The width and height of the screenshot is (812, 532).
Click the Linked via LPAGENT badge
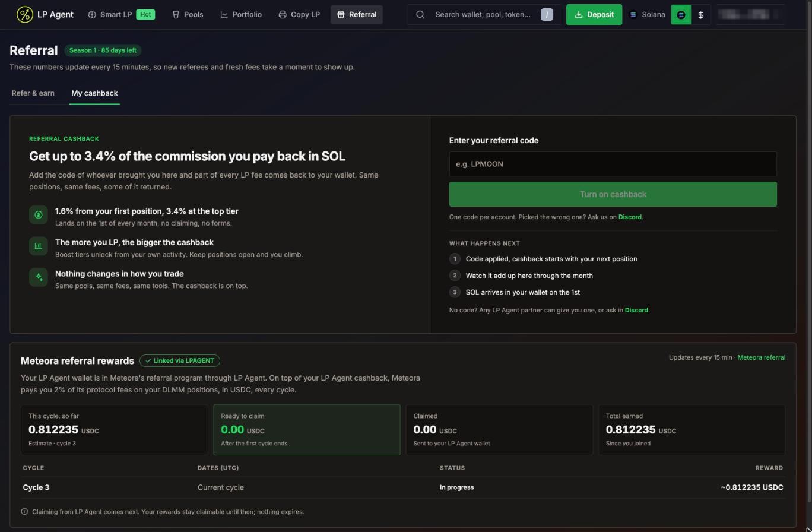[180, 360]
